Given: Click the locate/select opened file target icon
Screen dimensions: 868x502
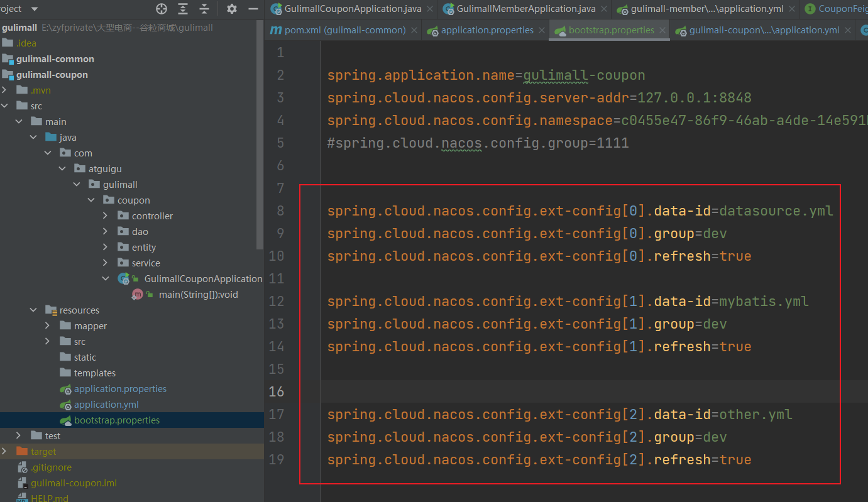Looking at the screenshot, I should (162, 9).
